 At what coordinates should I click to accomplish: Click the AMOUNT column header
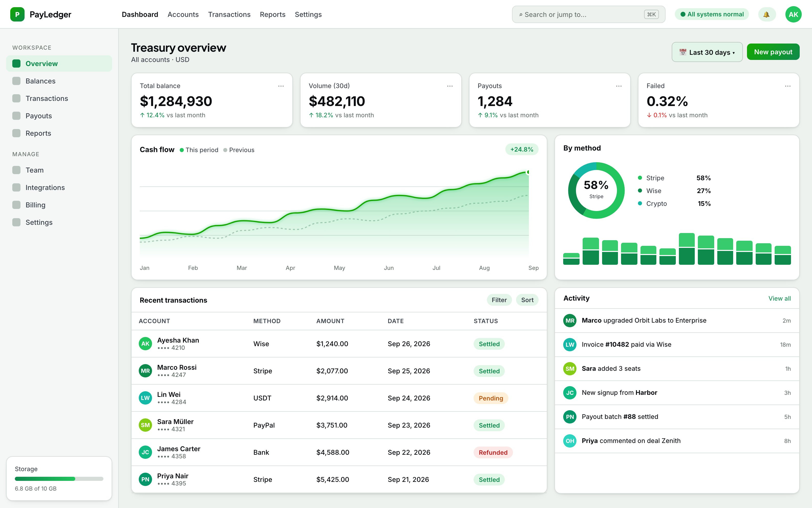[330, 321]
